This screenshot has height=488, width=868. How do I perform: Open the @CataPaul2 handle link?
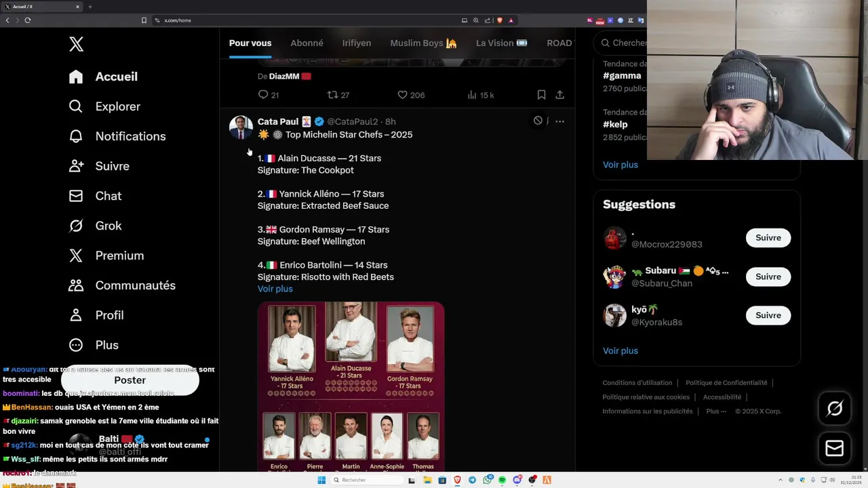[352, 121]
